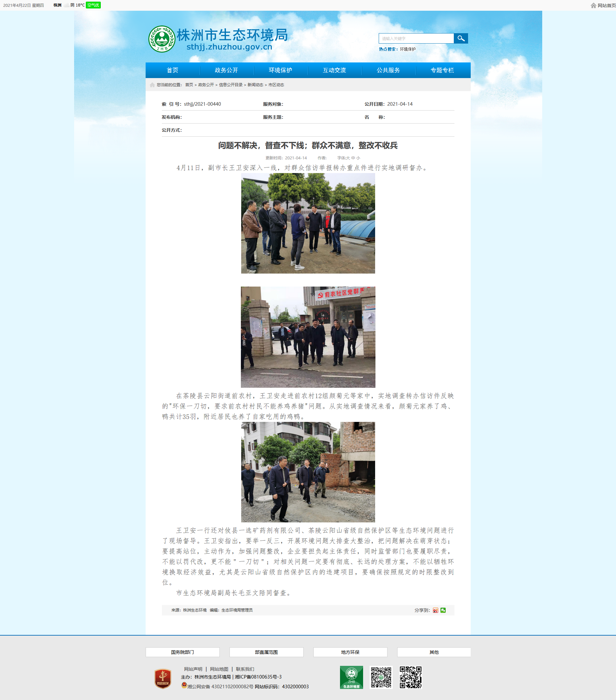616x700 pixels.
Task: Open the 政务公开 navigation tab
Action: pos(226,70)
